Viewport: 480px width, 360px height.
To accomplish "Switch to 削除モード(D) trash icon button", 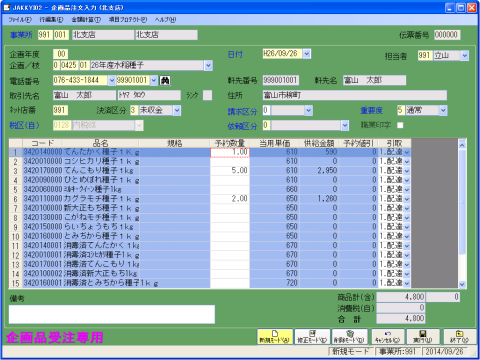I will pyautogui.click(x=350, y=336).
